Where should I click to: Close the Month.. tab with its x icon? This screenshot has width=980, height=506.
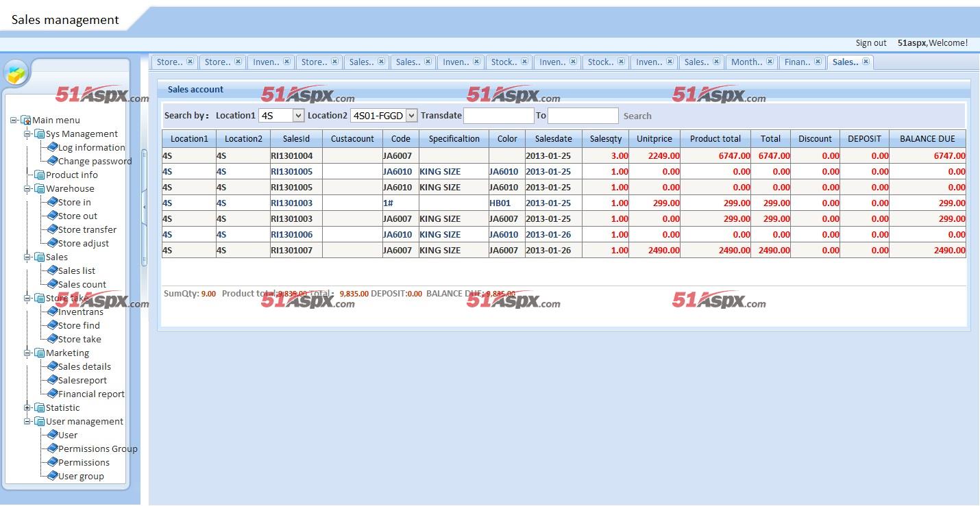(770, 62)
